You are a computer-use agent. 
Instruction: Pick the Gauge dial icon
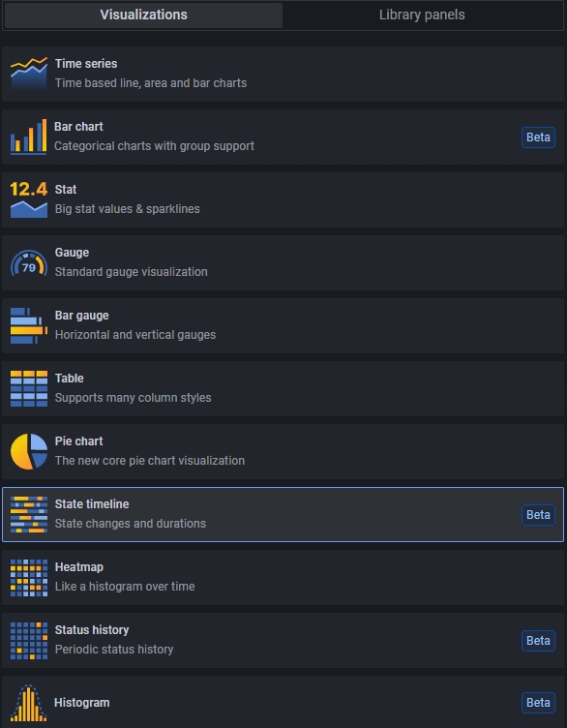click(29, 262)
